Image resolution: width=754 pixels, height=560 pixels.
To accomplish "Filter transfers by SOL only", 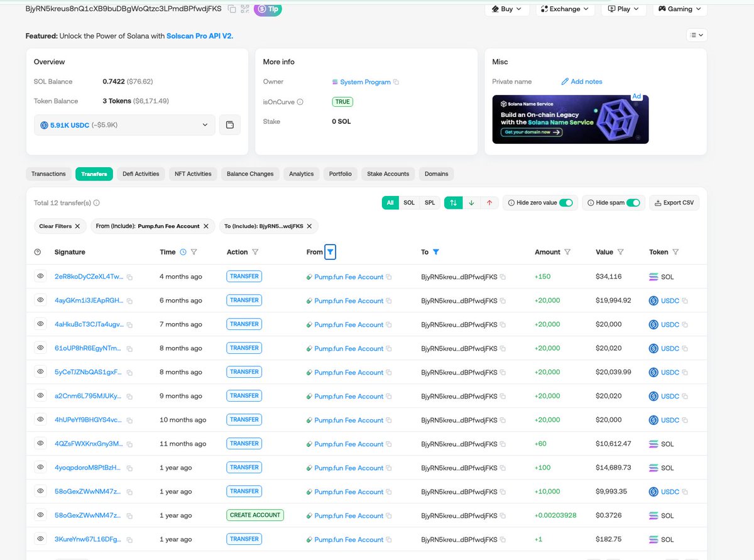I will (x=409, y=202).
